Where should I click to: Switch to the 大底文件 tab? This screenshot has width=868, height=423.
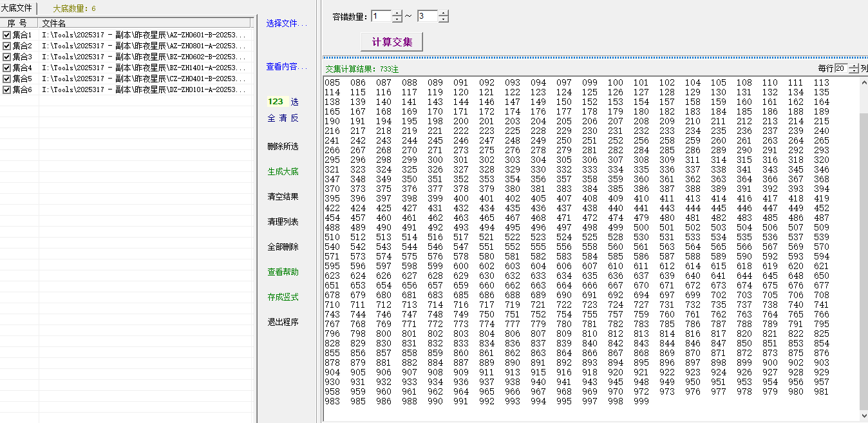(17, 6)
